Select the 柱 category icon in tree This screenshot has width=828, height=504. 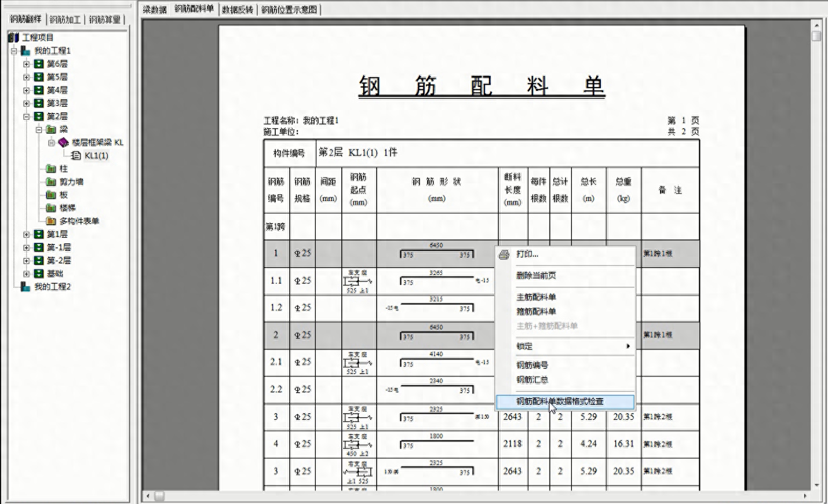coord(50,169)
